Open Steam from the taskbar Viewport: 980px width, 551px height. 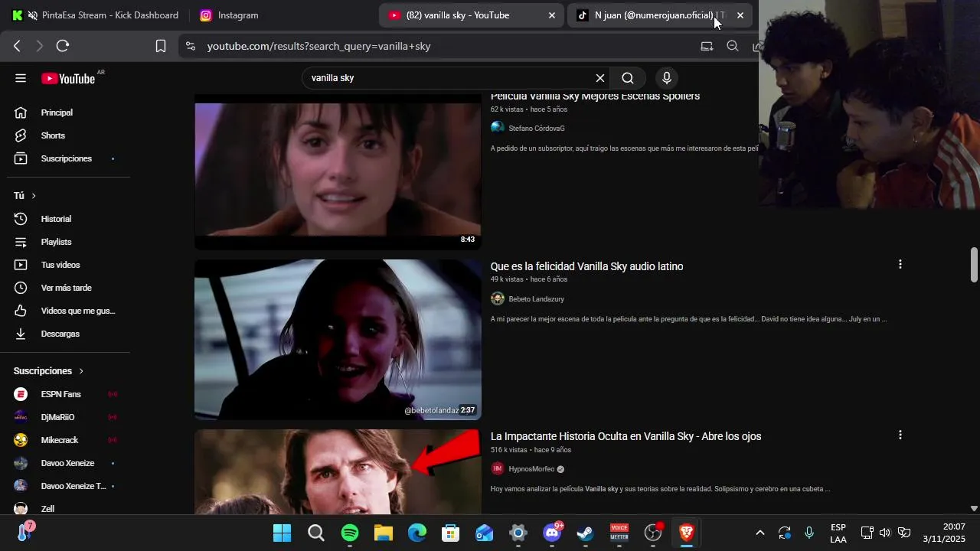click(x=586, y=533)
